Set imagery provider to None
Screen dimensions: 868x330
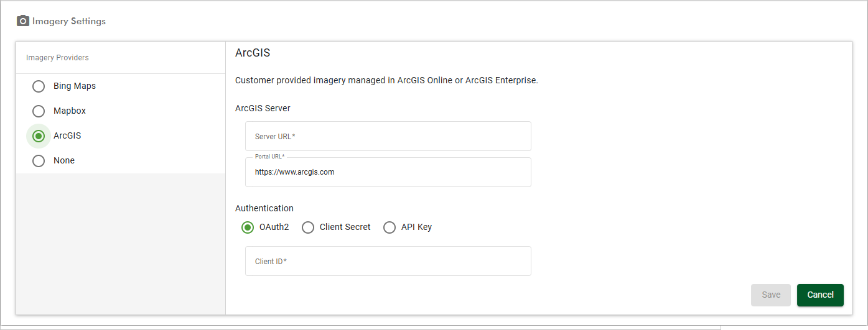point(39,160)
